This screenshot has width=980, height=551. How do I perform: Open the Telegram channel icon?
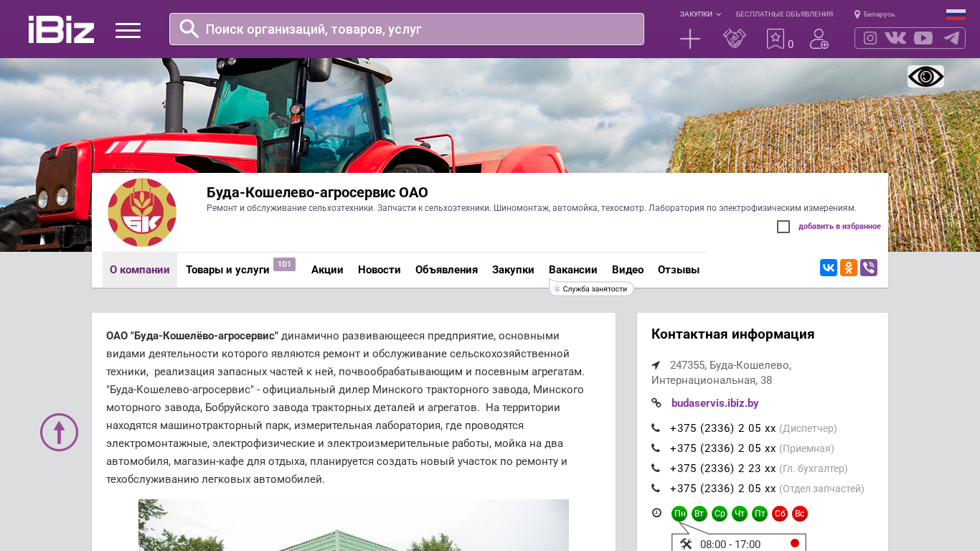point(951,38)
